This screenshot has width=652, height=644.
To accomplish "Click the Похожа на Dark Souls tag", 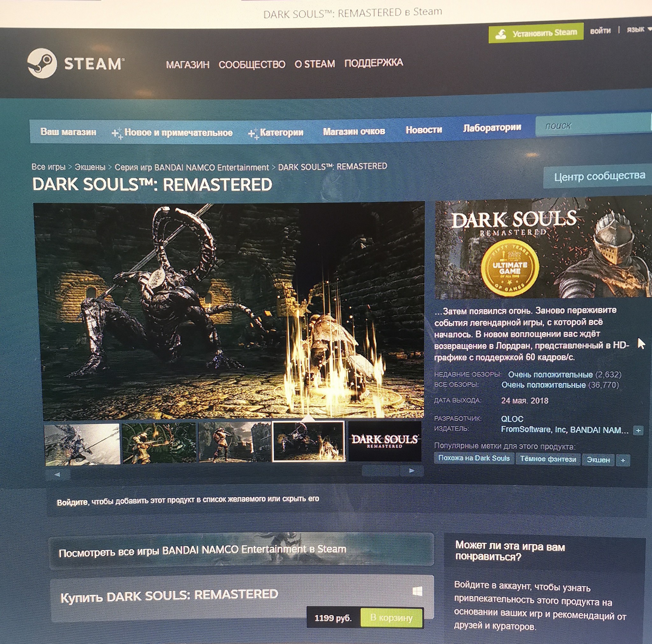I will [473, 458].
